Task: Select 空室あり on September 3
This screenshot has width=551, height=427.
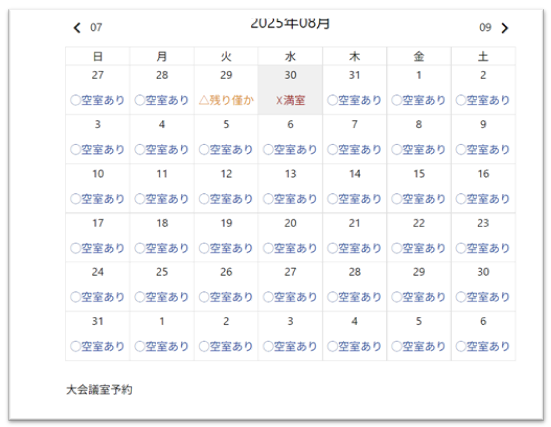Action: coord(290,347)
